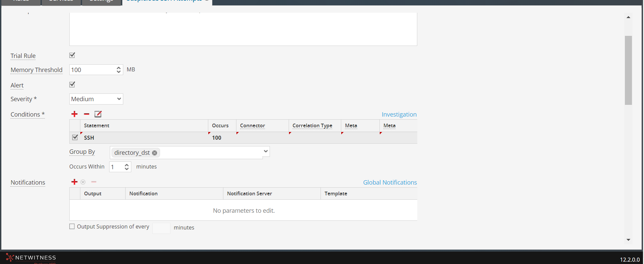The width and height of the screenshot is (644, 264).
Task: Toggle the SSH statement row checkbox
Action: 75,137
